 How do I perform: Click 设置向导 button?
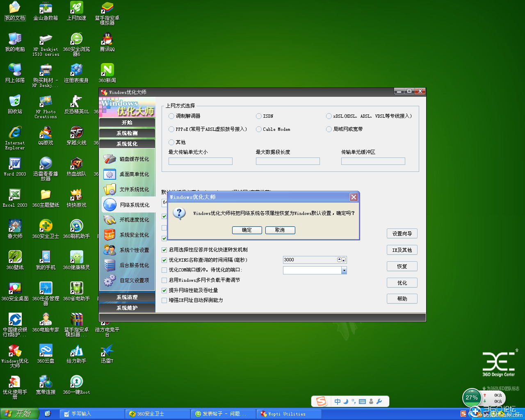point(402,234)
